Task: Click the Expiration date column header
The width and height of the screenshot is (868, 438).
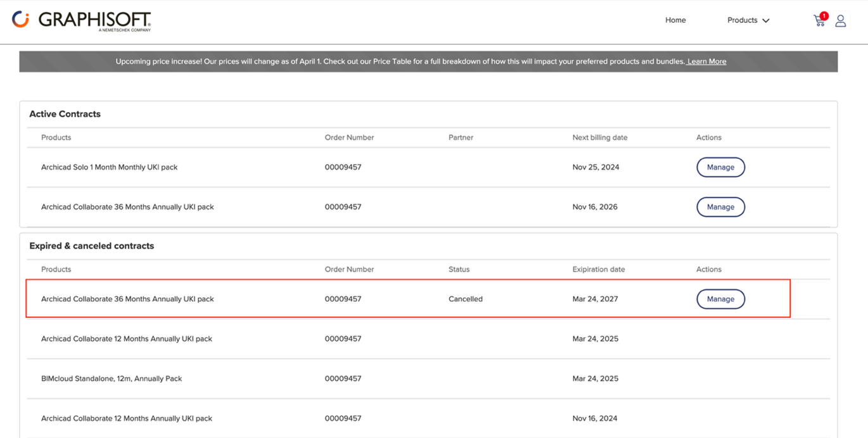Action: click(599, 269)
